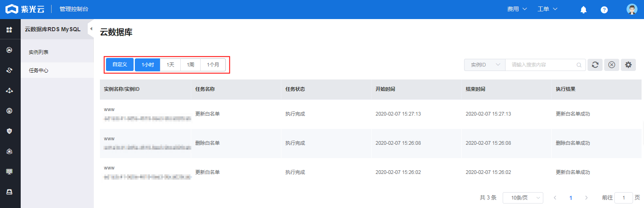Viewport: 644px width, 208px height.
Task: Click the 自定义 time range button
Action: coord(120,64)
